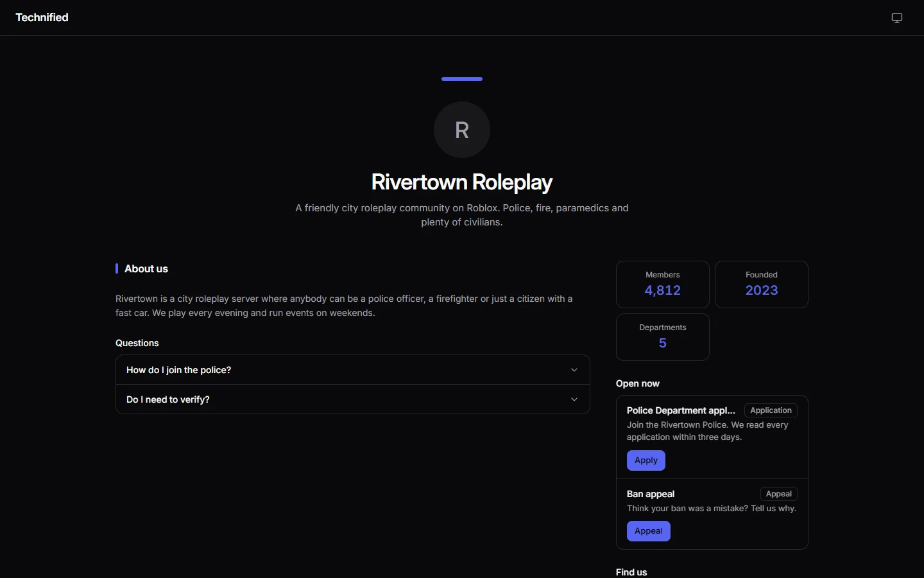Click the About us section heading
The height and width of the screenshot is (578, 924).
click(146, 269)
